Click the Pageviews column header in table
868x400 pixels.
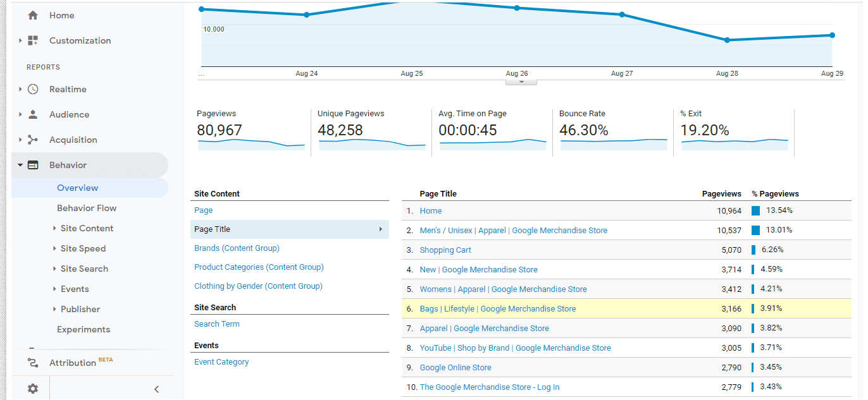(722, 194)
